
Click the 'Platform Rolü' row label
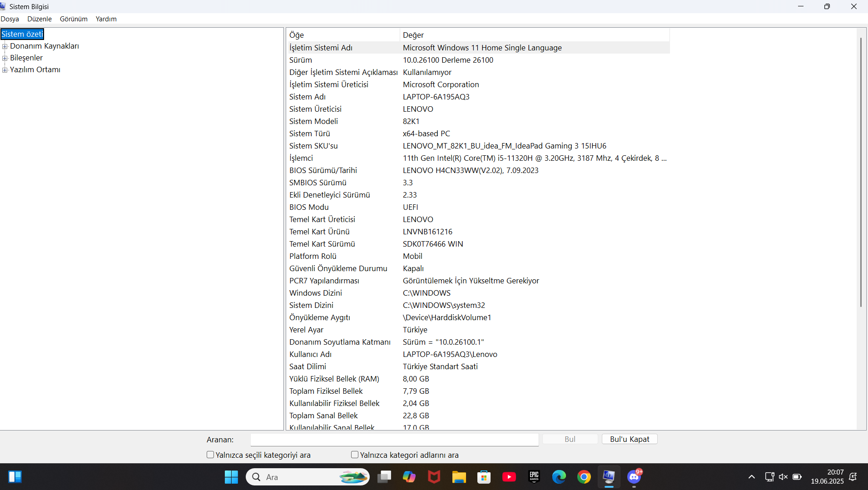[313, 256]
